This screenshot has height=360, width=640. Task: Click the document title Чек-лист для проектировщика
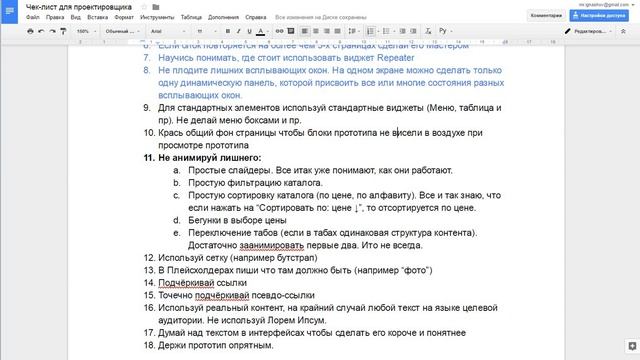click(79, 7)
